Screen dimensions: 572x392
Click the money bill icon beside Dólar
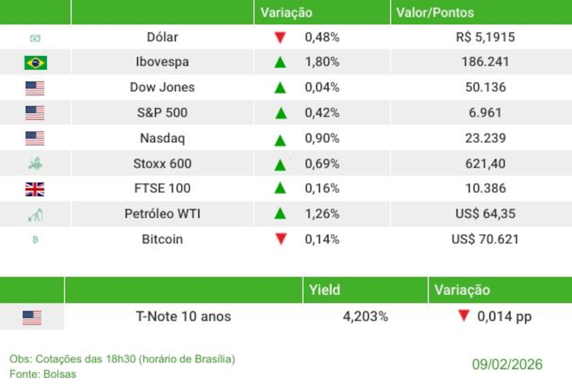click(35, 38)
